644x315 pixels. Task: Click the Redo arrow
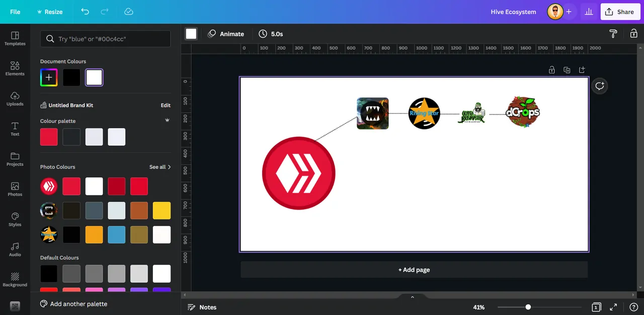(x=105, y=12)
